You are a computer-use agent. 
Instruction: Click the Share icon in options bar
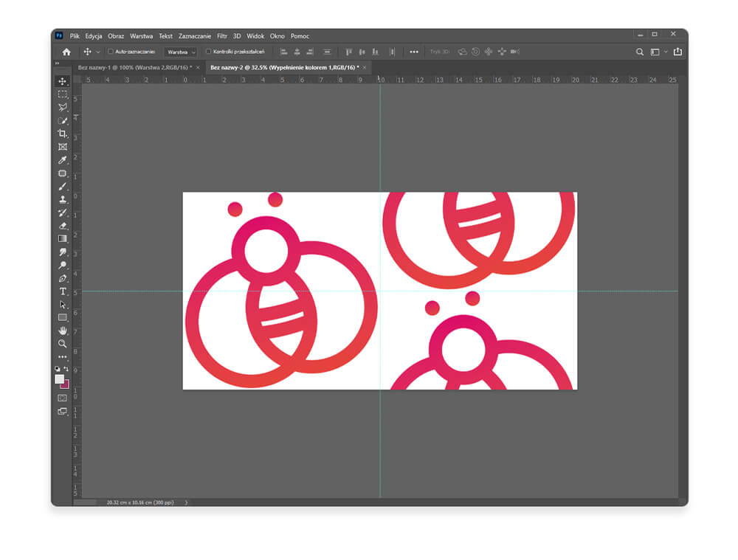point(677,52)
